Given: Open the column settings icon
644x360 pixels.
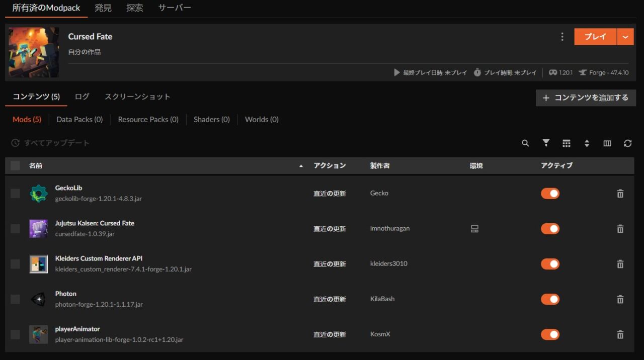Looking at the screenshot, I should pos(607,143).
